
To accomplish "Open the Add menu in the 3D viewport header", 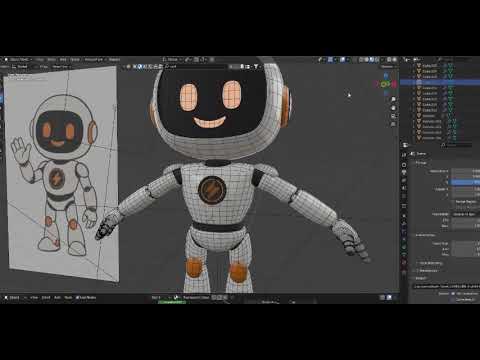I will coord(63,60).
